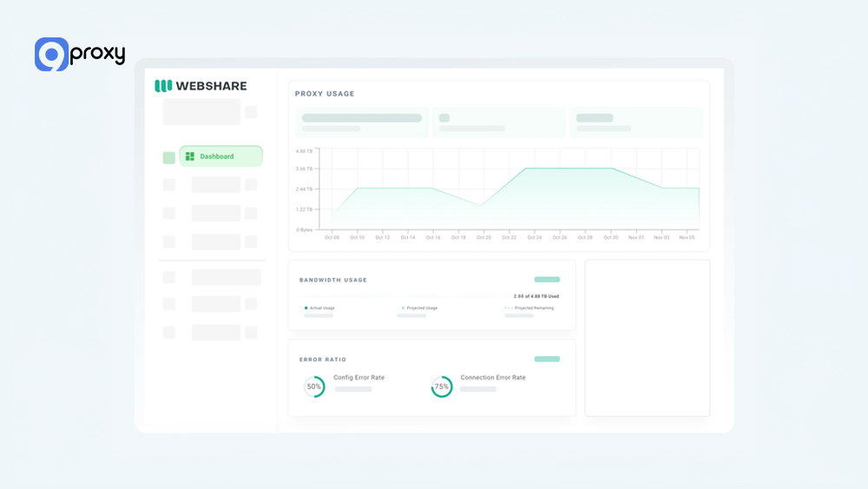This screenshot has height=489, width=868.
Task: Toggle the Projected Remaining legend item
Action: tap(529, 308)
